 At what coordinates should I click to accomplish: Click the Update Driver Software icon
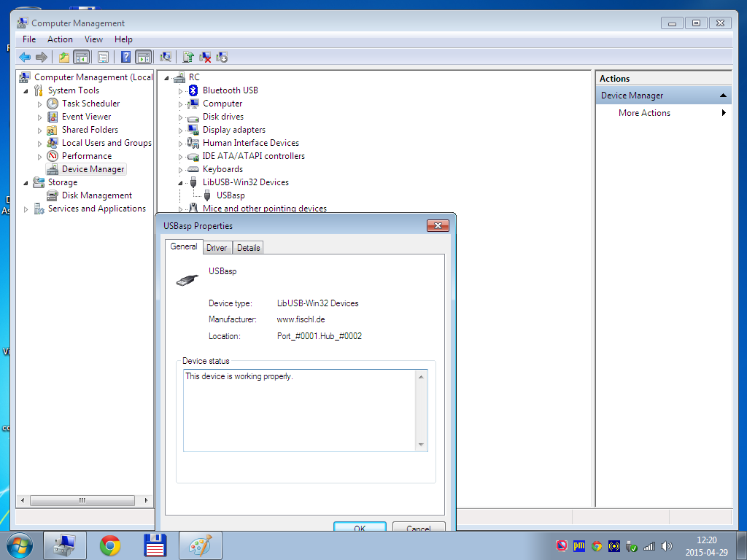[x=188, y=57]
